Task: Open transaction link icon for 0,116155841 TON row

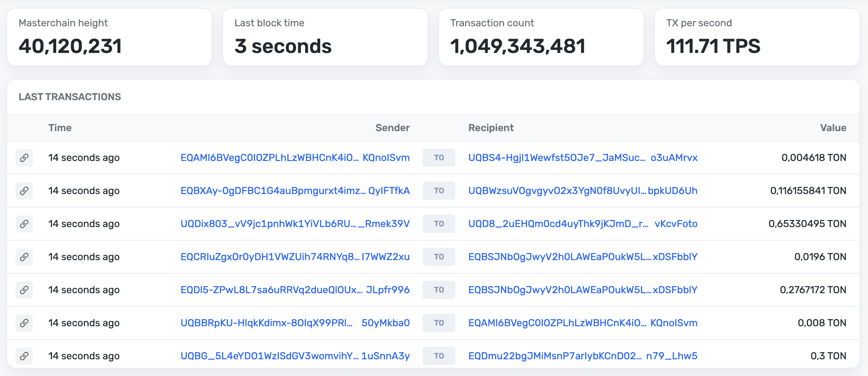Action: click(24, 191)
